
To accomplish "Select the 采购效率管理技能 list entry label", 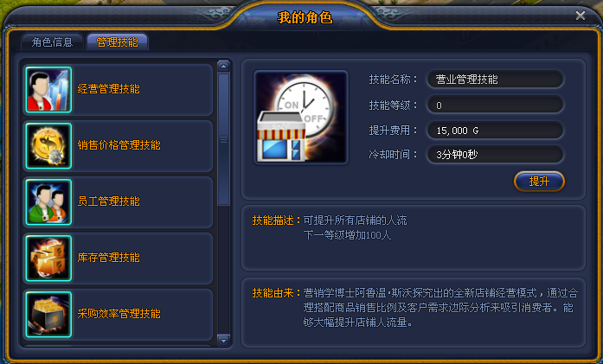I will coord(119,314).
